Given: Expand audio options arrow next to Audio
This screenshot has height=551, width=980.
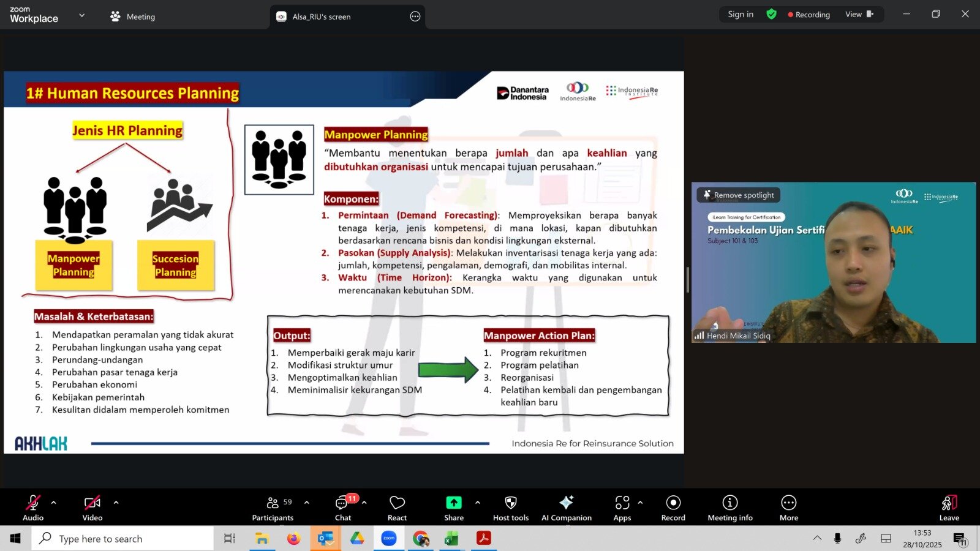Looking at the screenshot, I should 54,503.
